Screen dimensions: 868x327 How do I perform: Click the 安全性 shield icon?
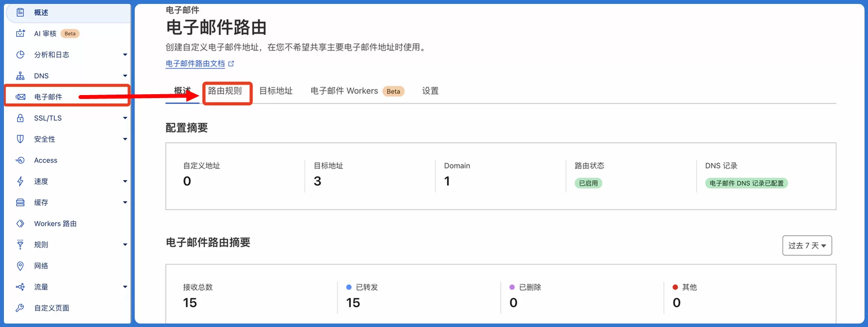20,139
